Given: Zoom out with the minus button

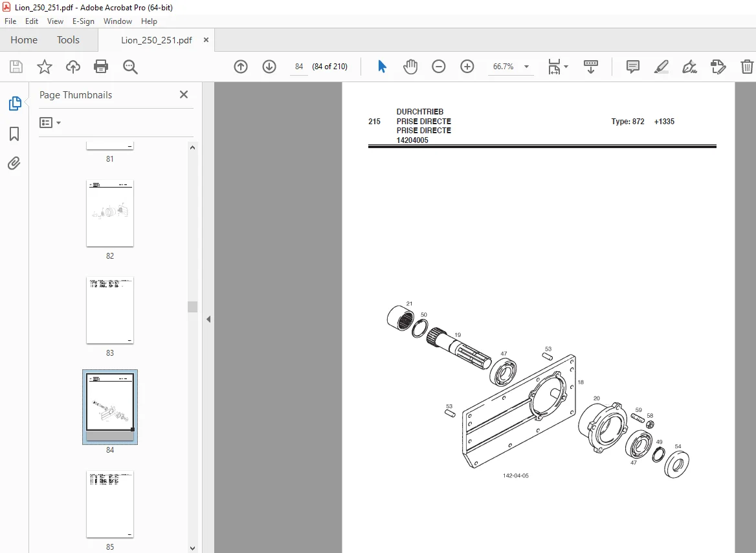Looking at the screenshot, I should [438, 67].
